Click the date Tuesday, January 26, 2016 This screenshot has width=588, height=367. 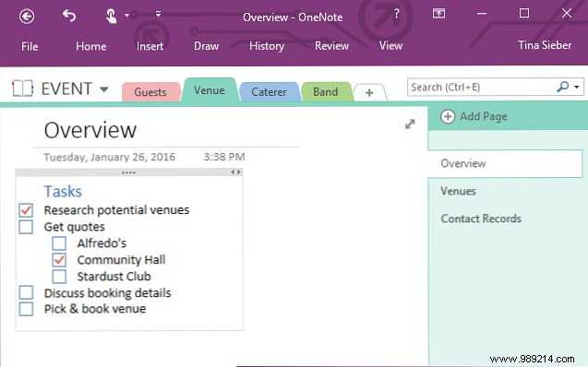click(110, 157)
